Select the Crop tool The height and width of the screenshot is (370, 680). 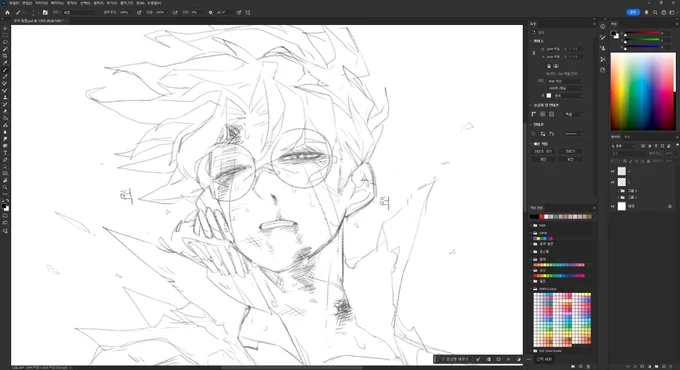coord(5,56)
